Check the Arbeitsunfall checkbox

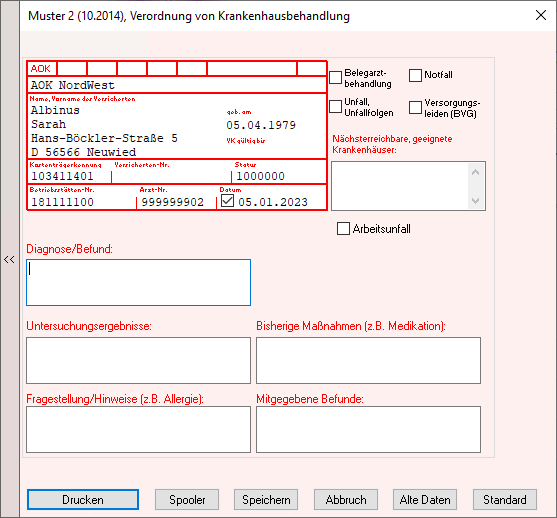[x=343, y=228]
